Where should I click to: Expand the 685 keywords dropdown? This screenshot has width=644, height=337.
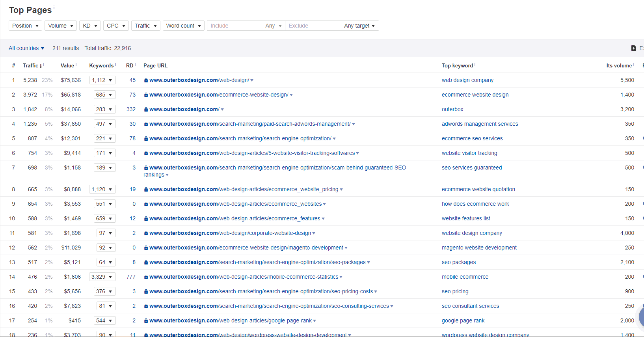105,95
